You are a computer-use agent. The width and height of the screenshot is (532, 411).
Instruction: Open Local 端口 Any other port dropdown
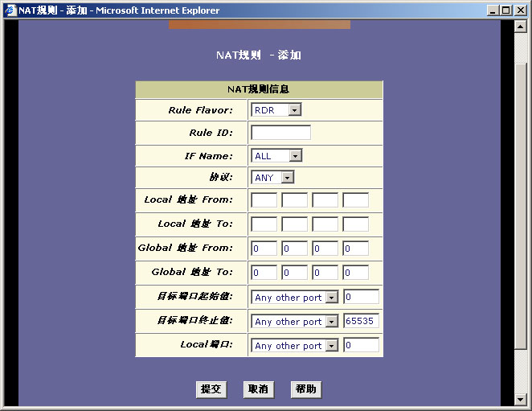click(295, 345)
